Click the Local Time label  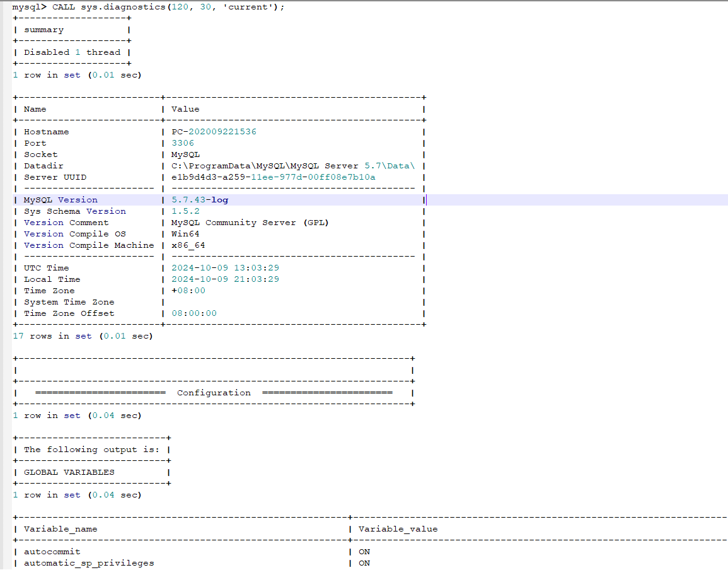52,279
